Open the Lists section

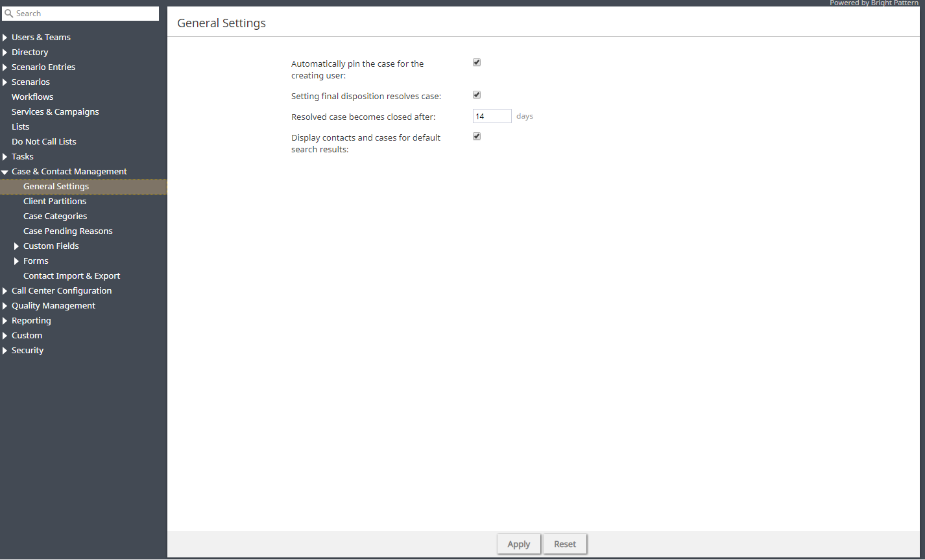tap(20, 127)
